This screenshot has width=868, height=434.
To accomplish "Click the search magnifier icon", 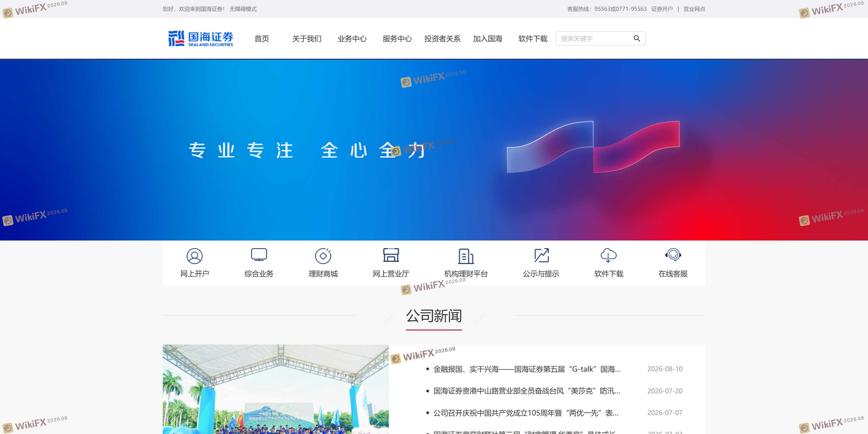I will (637, 38).
